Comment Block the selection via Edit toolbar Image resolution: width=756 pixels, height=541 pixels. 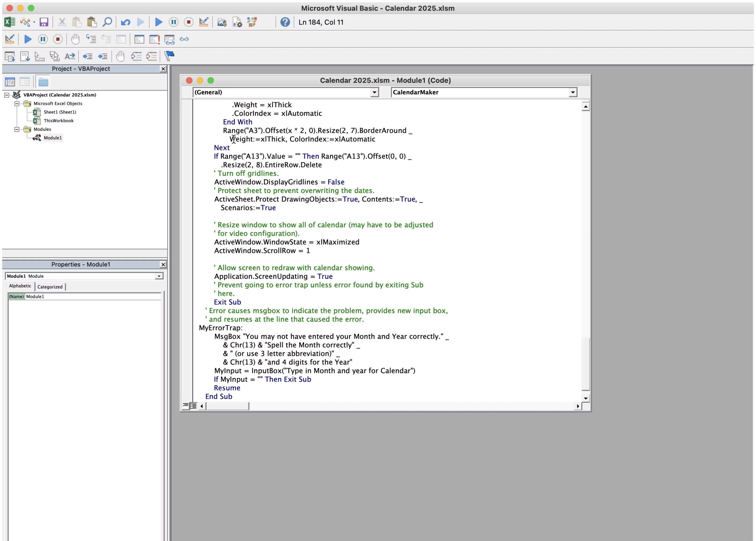[x=136, y=56]
